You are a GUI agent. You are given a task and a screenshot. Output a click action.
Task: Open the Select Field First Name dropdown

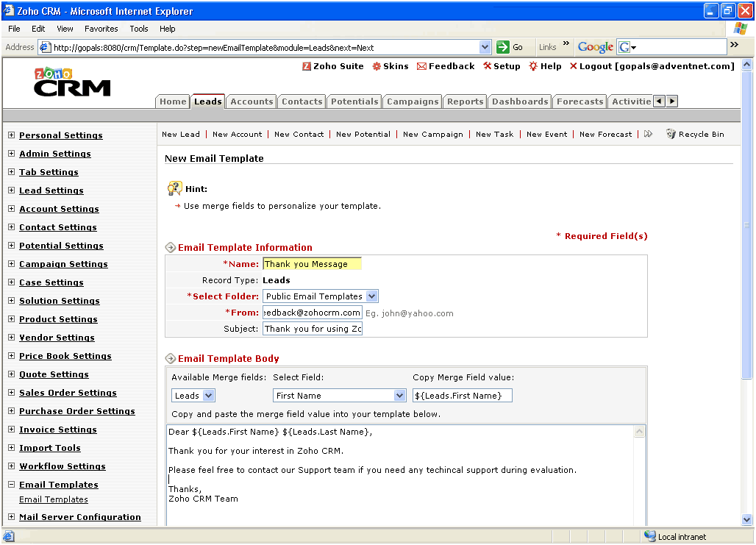(x=399, y=396)
